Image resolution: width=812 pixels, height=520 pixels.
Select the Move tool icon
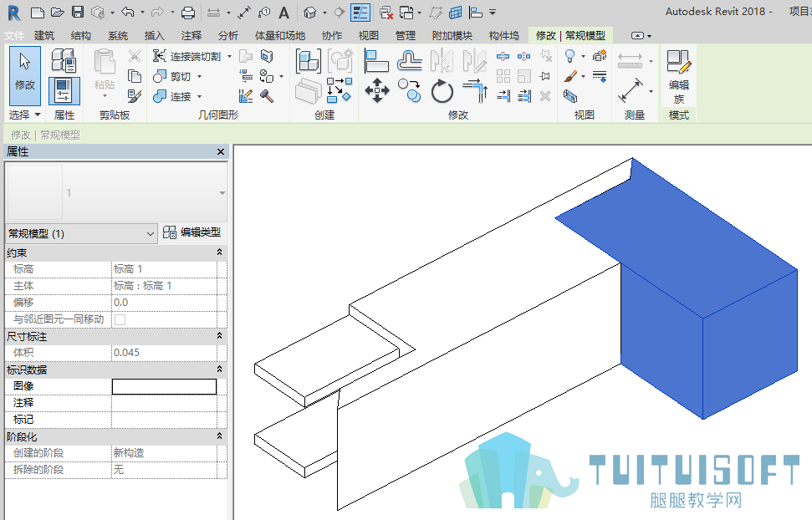tap(377, 90)
